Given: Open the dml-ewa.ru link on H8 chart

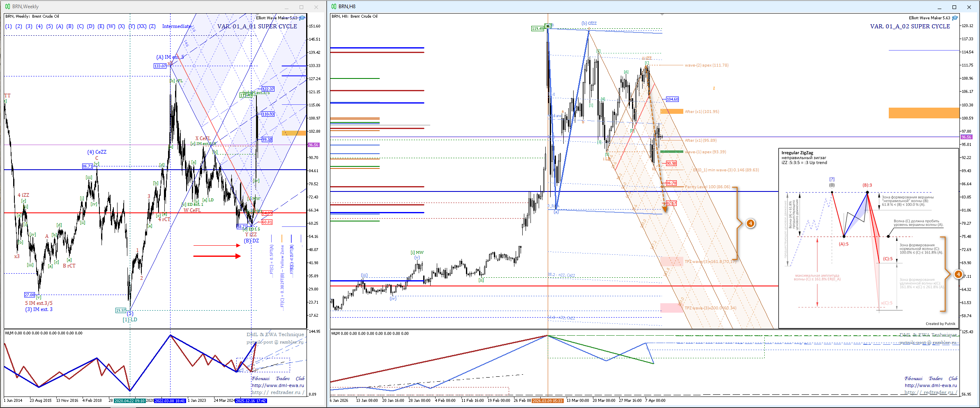Looking at the screenshot, I should pos(931,385).
